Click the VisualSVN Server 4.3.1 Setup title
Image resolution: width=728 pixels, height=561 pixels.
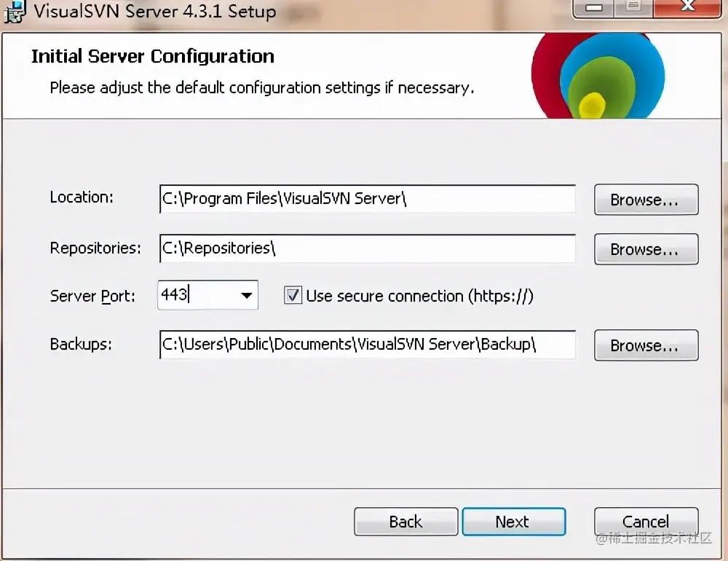click(x=155, y=11)
